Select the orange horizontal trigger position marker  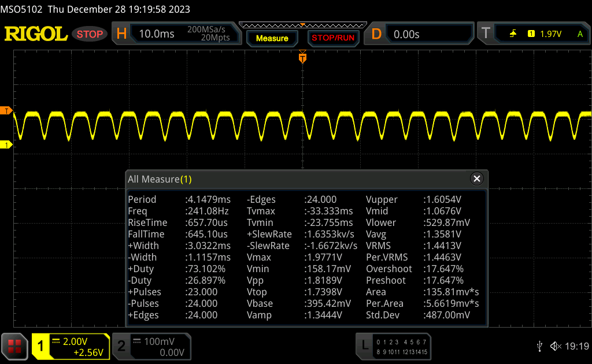[302, 57]
